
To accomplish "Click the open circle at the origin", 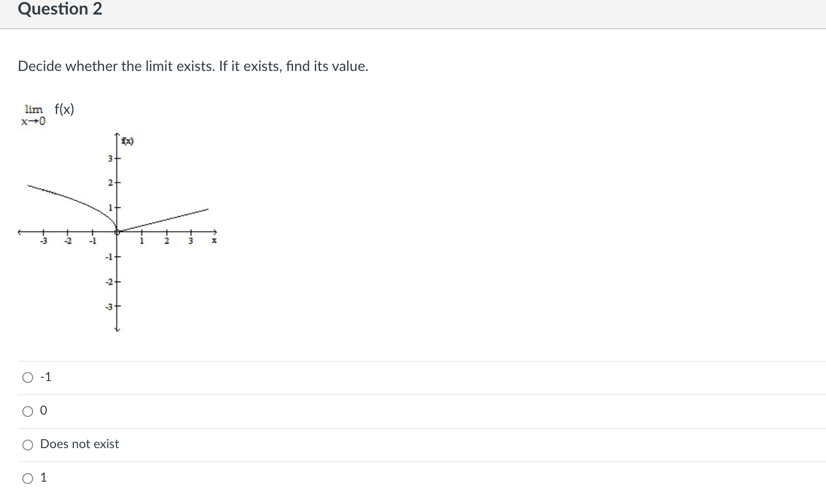I will tap(117, 231).
